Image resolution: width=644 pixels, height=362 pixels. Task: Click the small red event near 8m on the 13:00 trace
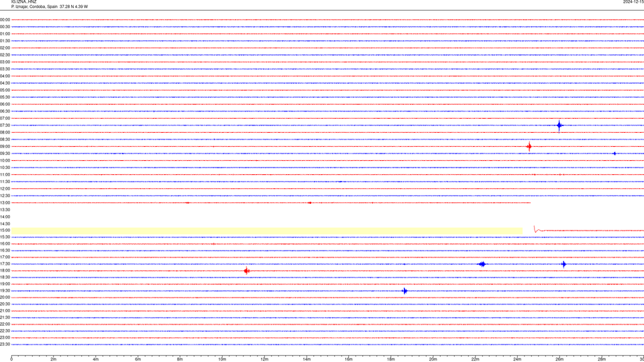(187, 202)
